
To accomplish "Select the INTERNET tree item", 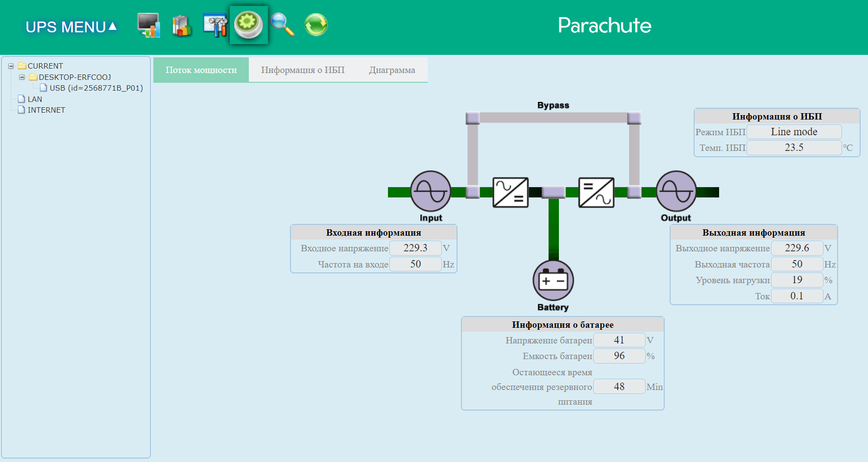I will point(47,110).
